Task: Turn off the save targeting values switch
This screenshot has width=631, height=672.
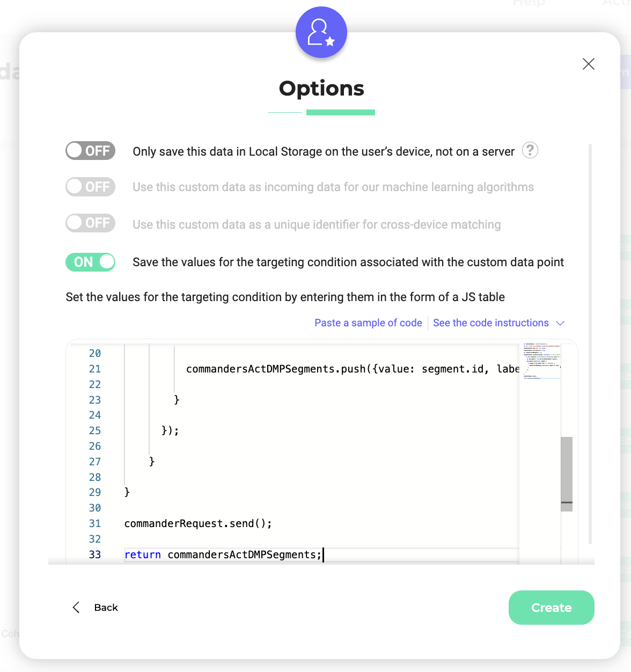Action: (x=91, y=262)
